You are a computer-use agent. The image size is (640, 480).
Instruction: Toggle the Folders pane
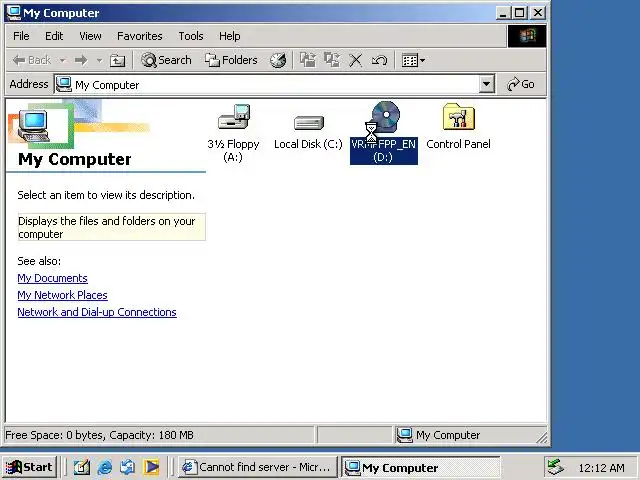[x=231, y=60]
